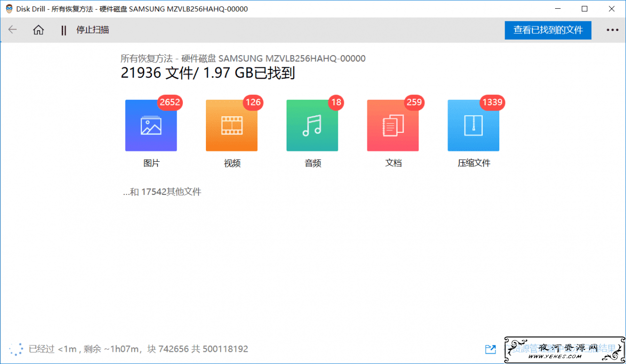Viewport: 626px width, 364px height.
Task: Click the Disk Drill app icon in titlebar
Action: coord(9,9)
